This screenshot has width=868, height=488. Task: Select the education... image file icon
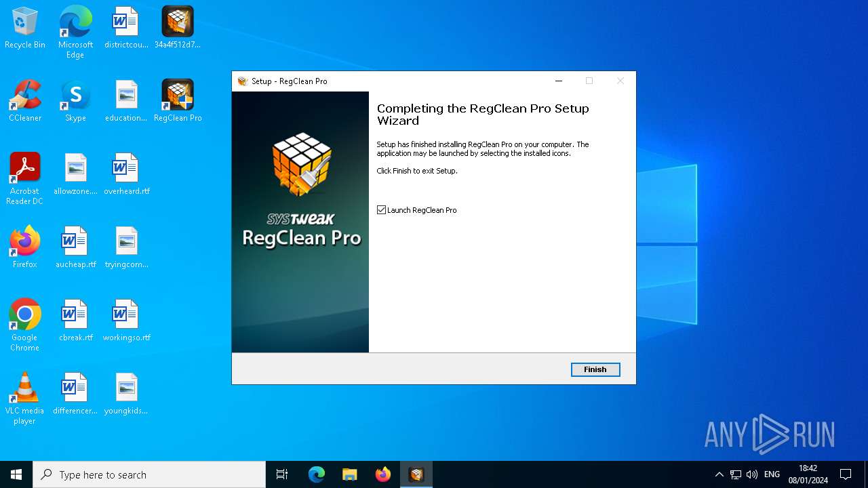tap(126, 102)
